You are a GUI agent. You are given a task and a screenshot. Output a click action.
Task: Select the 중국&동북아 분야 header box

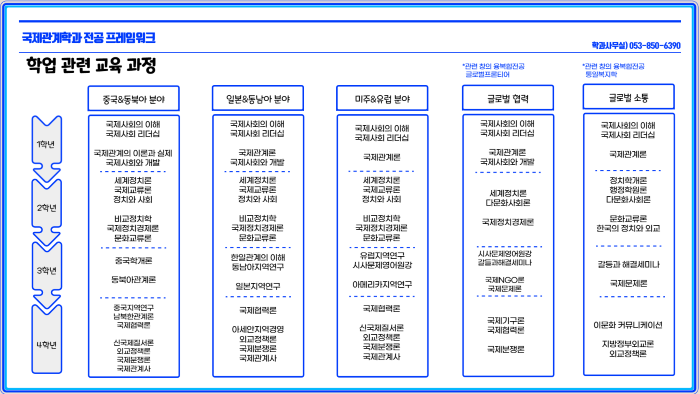[133, 99]
